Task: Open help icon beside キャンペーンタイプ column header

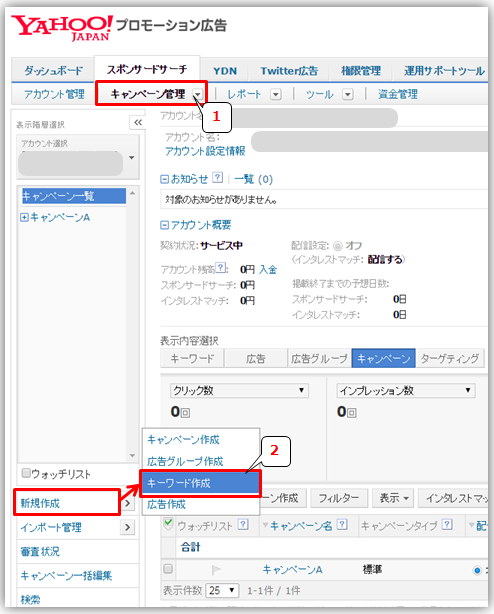Action: 447,524
